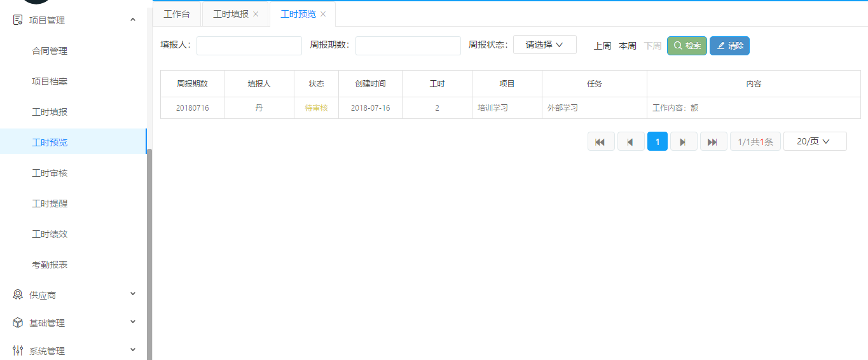
Task: Collapse the 项目管理 menu section
Action: point(133,20)
